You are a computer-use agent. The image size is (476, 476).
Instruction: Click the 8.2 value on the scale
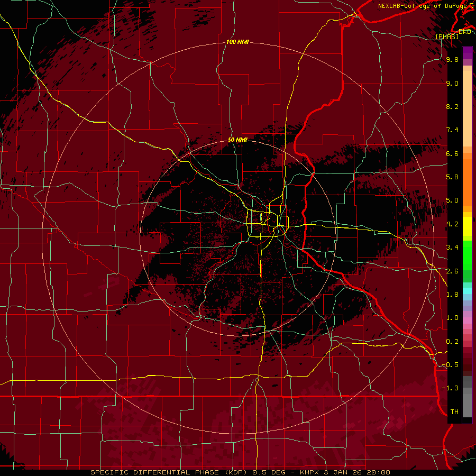[452, 106]
